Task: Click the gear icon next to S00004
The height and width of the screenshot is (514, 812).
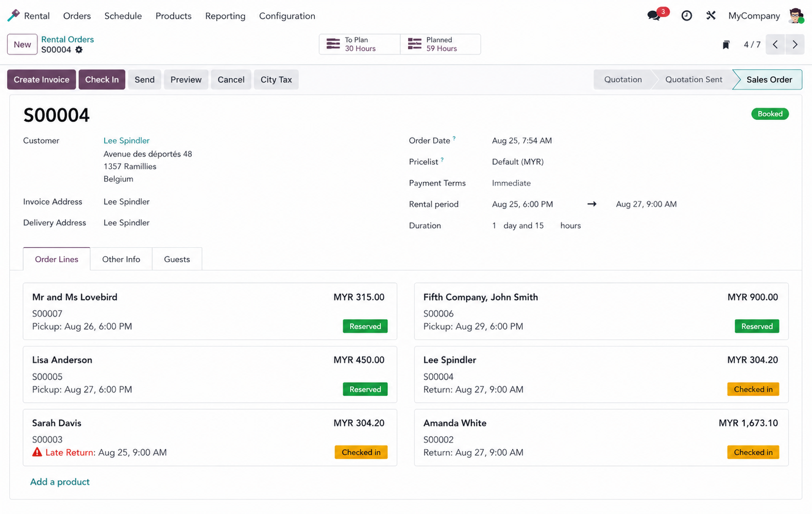Action: coord(79,50)
